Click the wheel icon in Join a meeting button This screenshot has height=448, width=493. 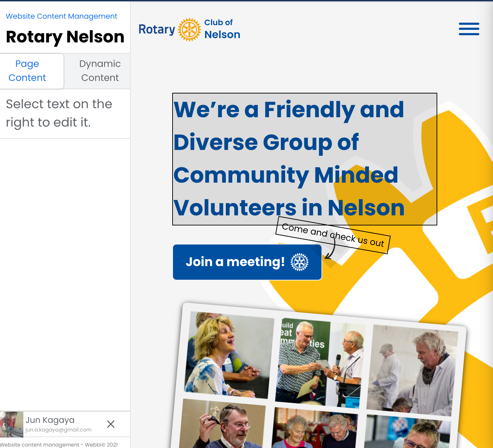pyautogui.click(x=300, y=262)
